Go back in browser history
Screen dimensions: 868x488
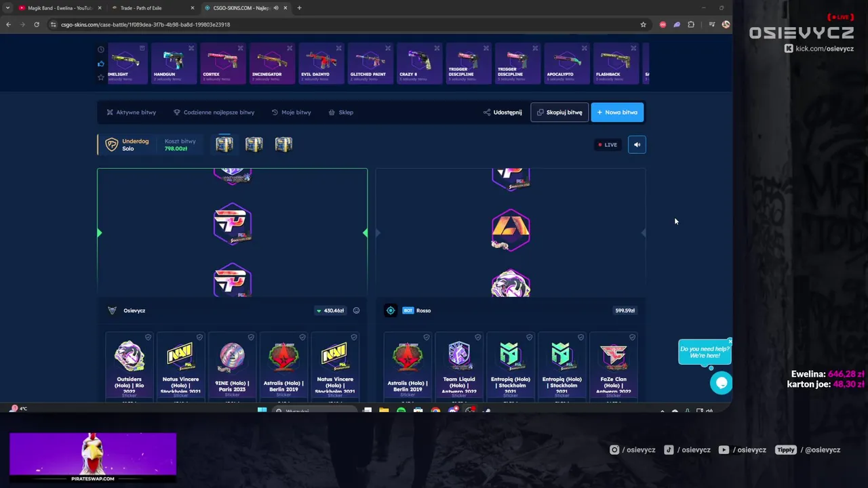8,24
